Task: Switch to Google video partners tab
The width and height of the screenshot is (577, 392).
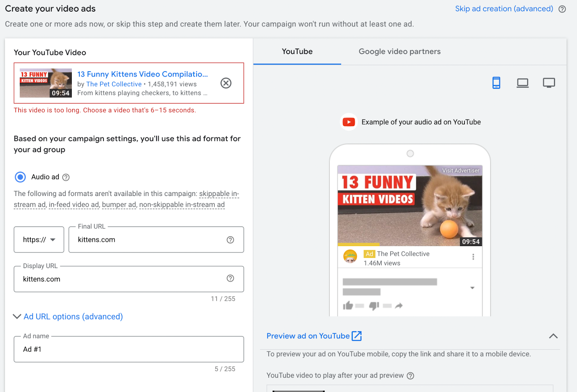Action: pos(400,52)
